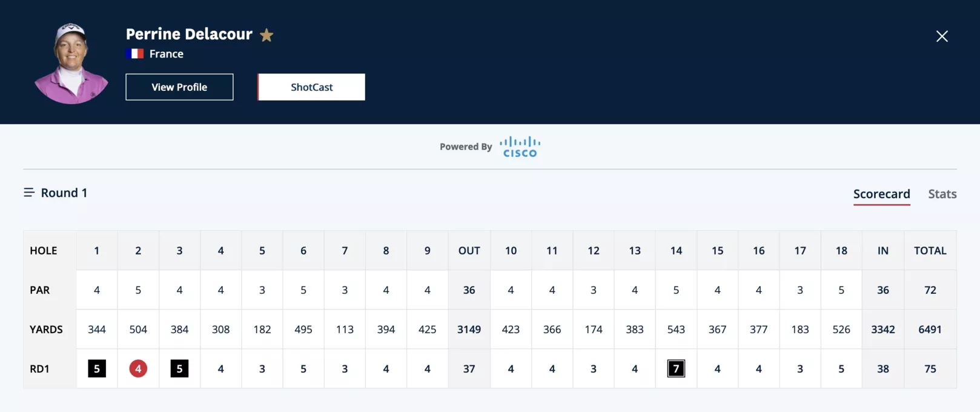The height and width of the screenshot is (412, 980).
Task: Select the black bogey square on hole 1
Action: pos(97,368)
